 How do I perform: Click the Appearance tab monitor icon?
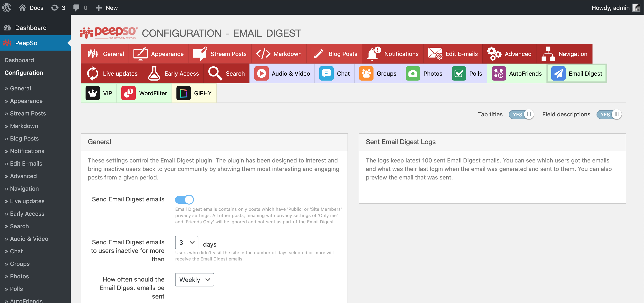(x=140, y=54)
